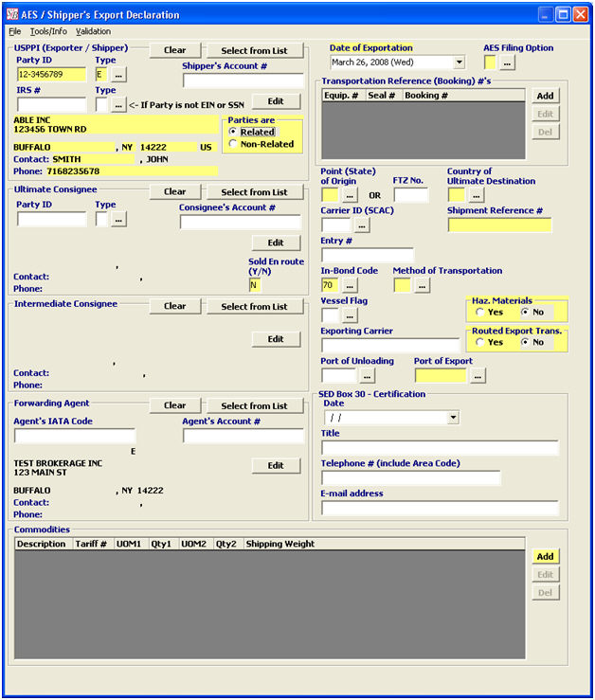Open Vessel Flag lookup button

click(350, 315)
